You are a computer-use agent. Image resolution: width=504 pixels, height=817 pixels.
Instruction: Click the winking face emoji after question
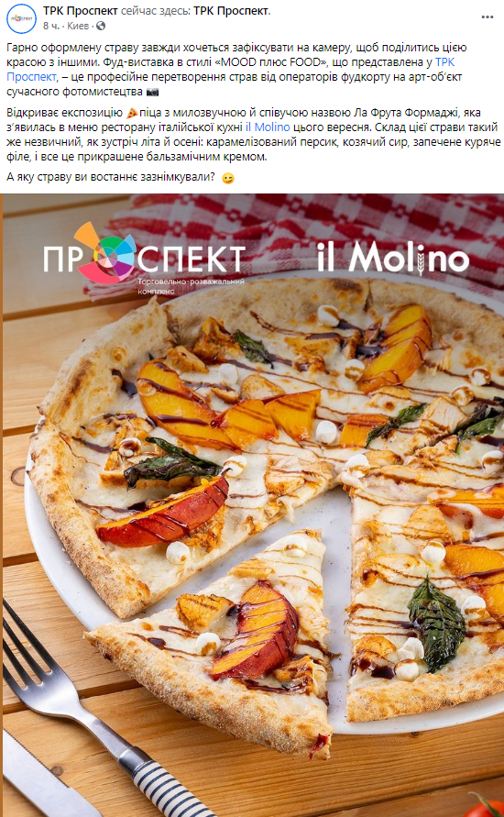point(227,178)
